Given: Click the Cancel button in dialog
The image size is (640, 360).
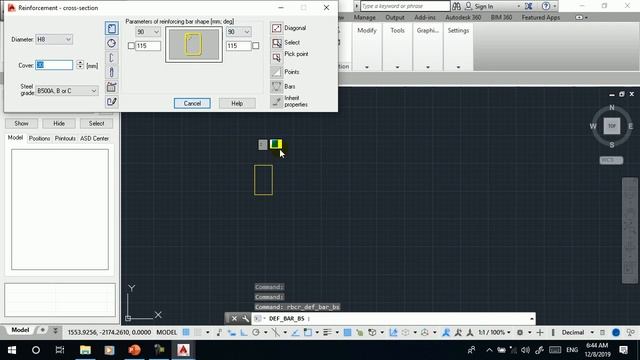Looking at the screenshot, I should (192, 103).
